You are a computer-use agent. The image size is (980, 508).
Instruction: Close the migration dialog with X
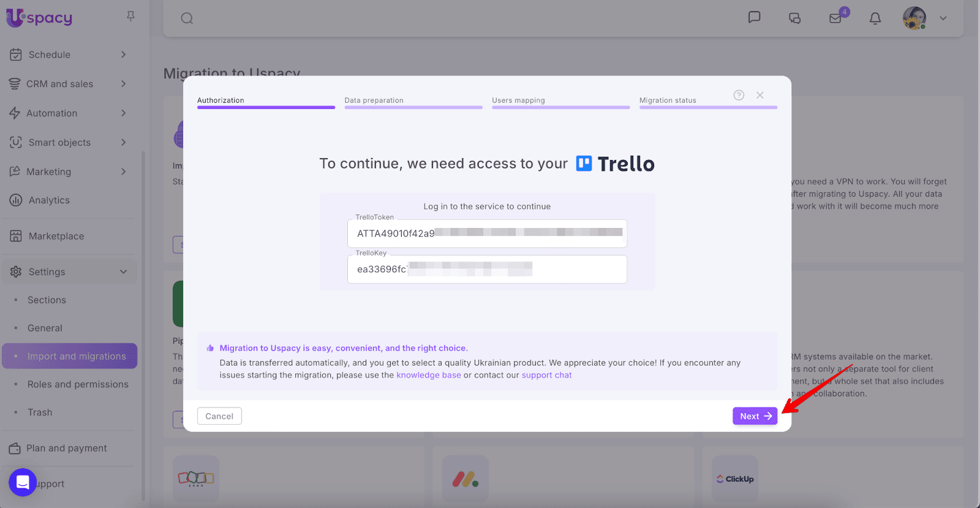click(759, 96)
